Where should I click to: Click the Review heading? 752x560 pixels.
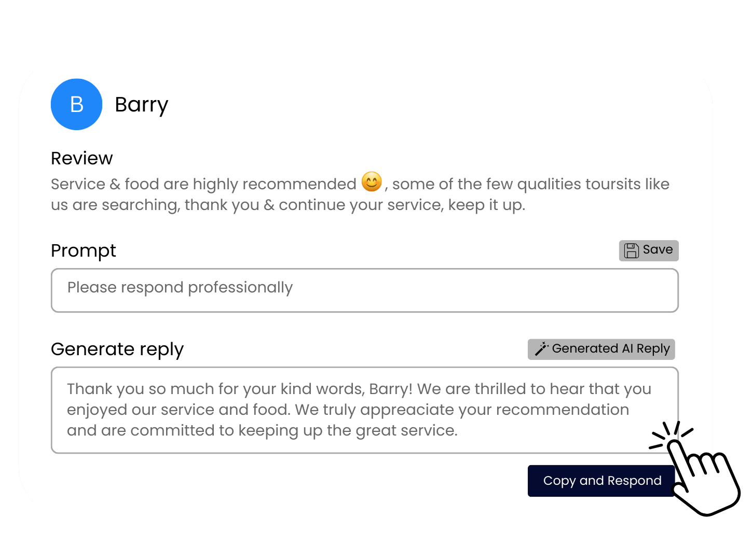coord(81,158)
